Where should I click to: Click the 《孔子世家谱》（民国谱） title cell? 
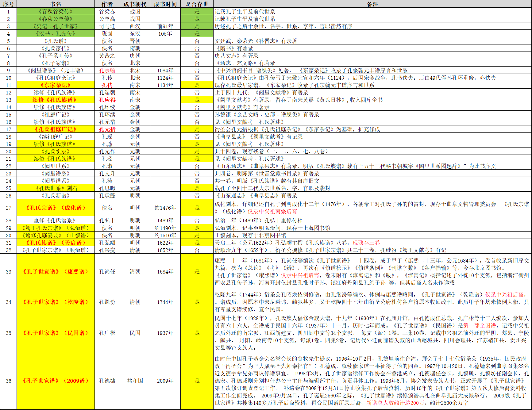56,333
